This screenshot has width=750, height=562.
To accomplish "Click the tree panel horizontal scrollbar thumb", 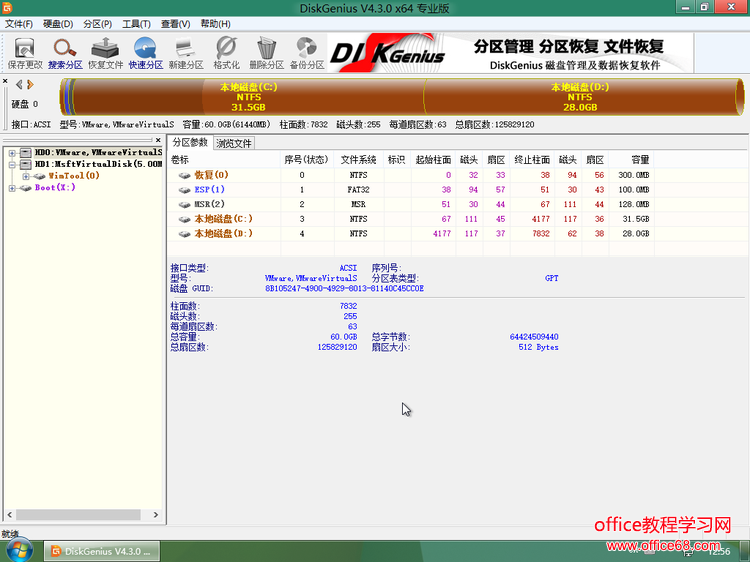I will [x=78, y=515].
